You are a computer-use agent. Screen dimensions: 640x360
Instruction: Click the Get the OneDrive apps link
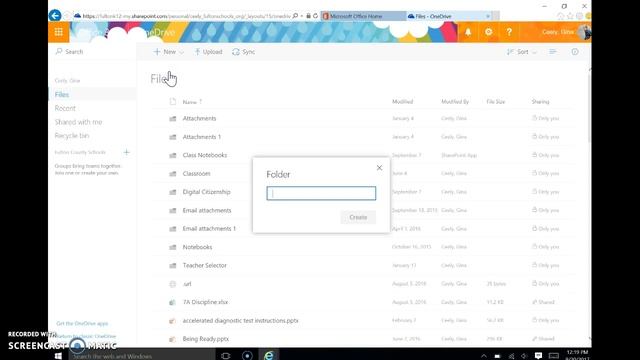pyautogui.click(x=82, y=323)
